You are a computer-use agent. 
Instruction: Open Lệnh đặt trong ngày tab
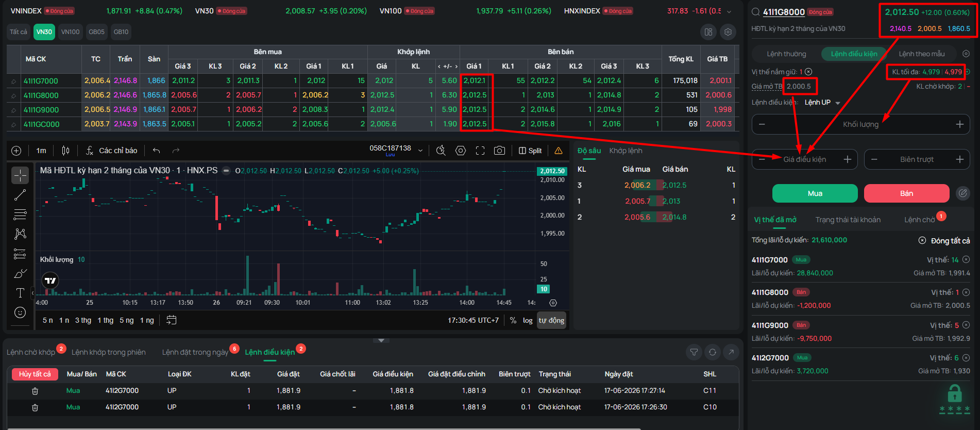(x=195, y=352)
